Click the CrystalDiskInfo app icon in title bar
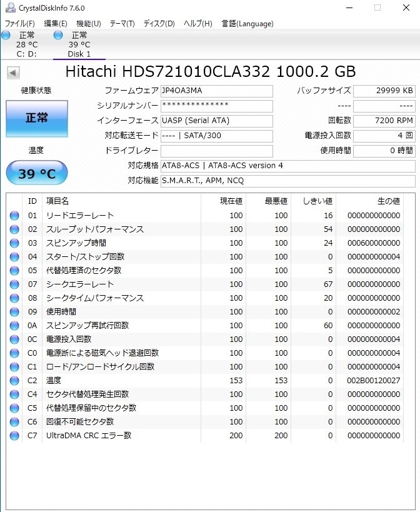This screenshot has height=512, width=420. [x=10, y=7]
